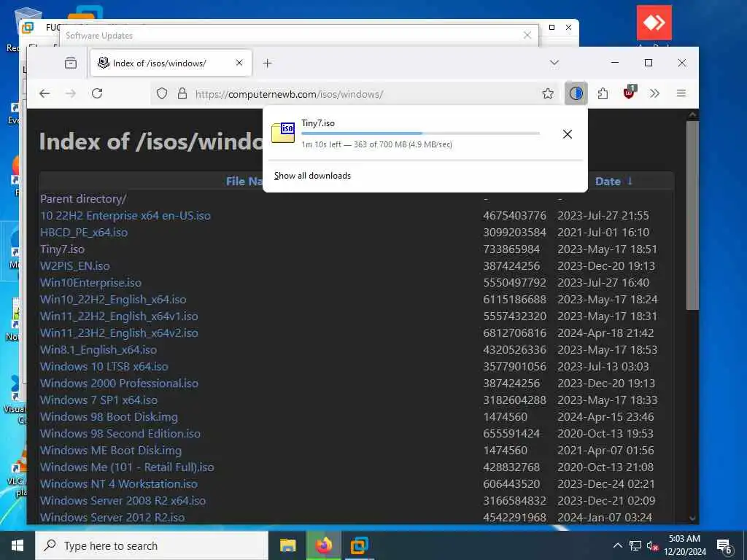Screen dimensions: 747x560
Task: Open the Parent directory/ link
Action: click(83, 198)
